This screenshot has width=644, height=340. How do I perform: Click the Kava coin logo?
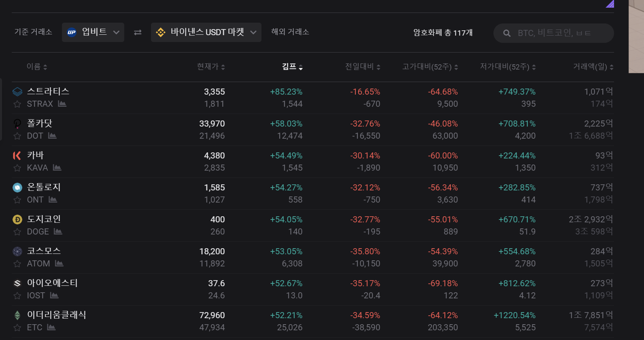[17, 156]
